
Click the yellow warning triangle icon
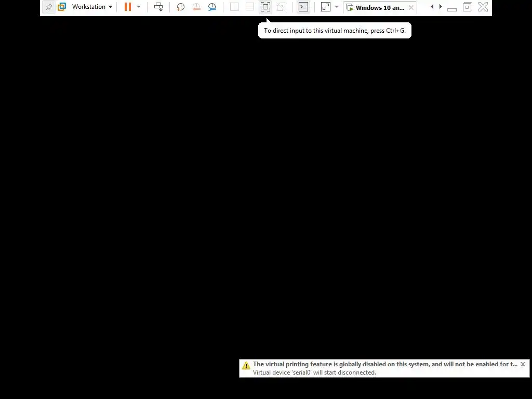coord(246,365)
